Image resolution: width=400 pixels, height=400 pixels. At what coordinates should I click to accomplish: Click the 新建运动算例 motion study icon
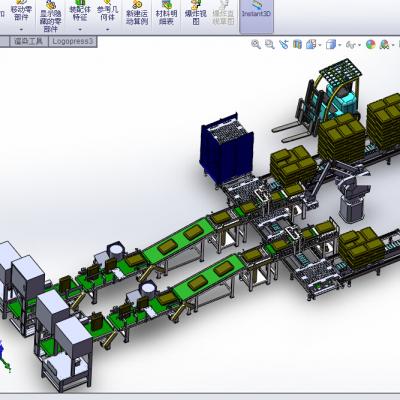137,13
